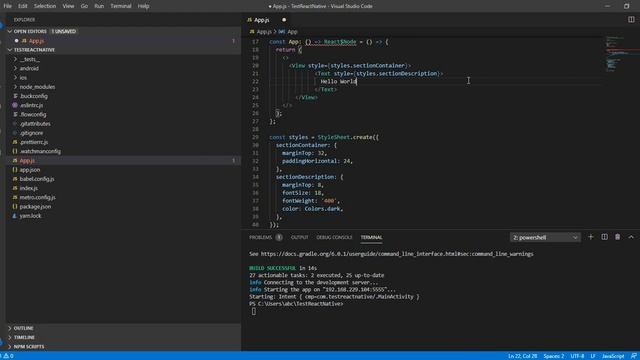
Task: Open the gradle docs link in terminal
Action: coord(397,254)
